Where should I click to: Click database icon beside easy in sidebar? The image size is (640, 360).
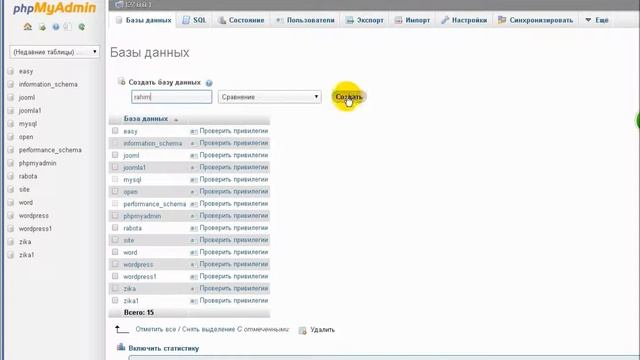coord(11,71)
